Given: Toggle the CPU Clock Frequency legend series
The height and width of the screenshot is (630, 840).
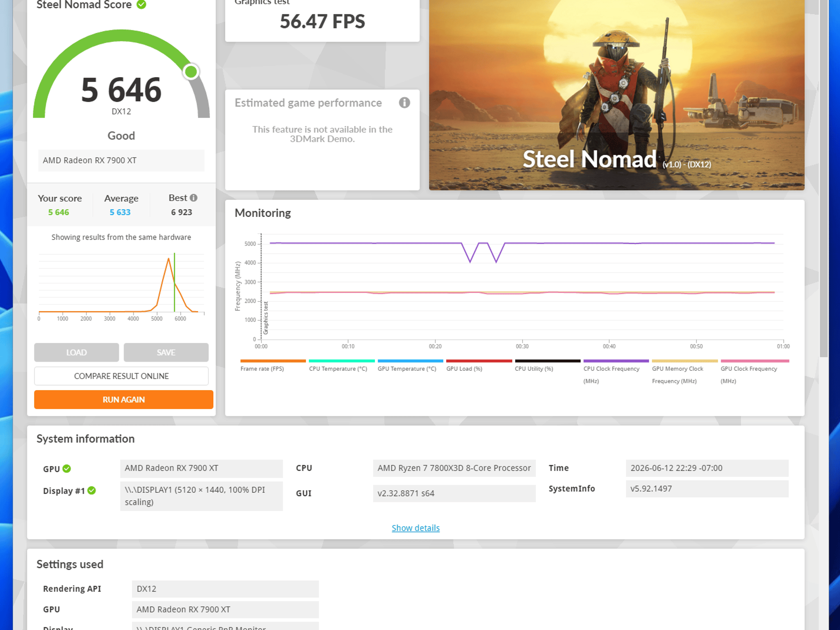Looking at the screenshot, I should pos(616,372).
